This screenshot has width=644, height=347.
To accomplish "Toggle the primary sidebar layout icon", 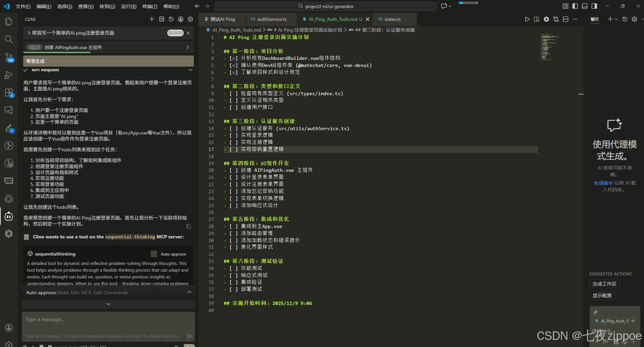I will [575, 7].
